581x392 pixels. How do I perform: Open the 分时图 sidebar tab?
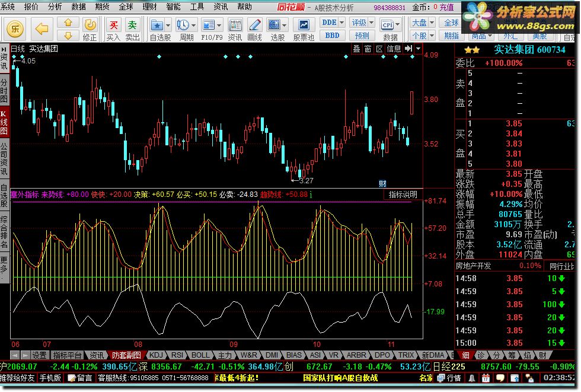pos(4,91)
